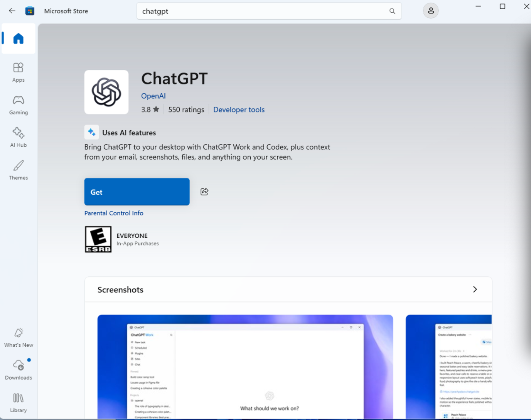Open What's New in the sidebar
Screen dimensions: 531x420
click(x=18, y=338)
